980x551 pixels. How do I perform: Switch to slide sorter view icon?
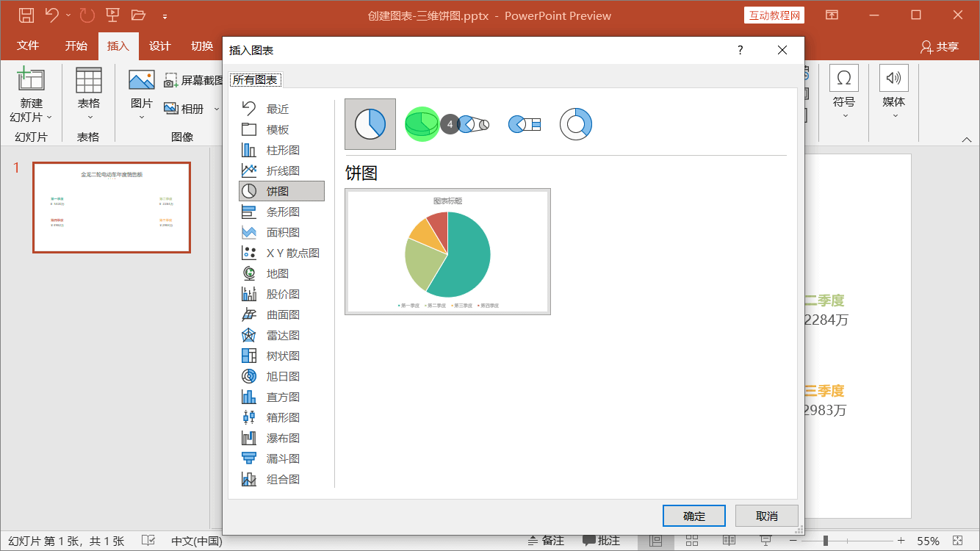pos(691,541)
